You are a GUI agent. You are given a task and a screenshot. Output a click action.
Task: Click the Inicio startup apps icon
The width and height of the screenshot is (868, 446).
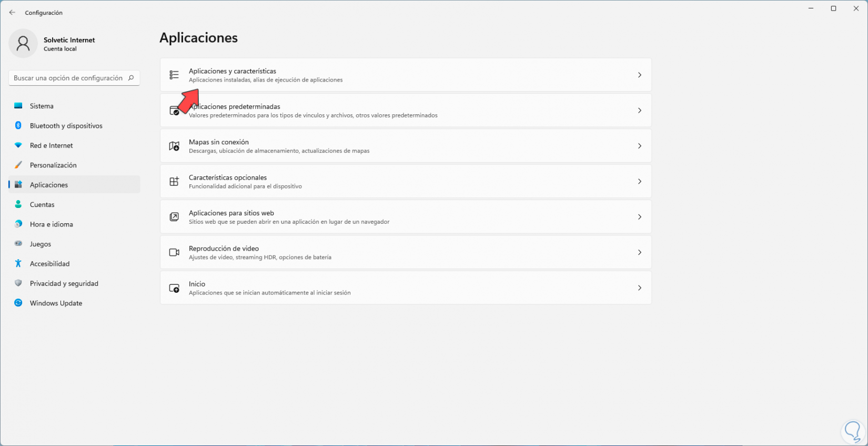(x=174, y=288)
